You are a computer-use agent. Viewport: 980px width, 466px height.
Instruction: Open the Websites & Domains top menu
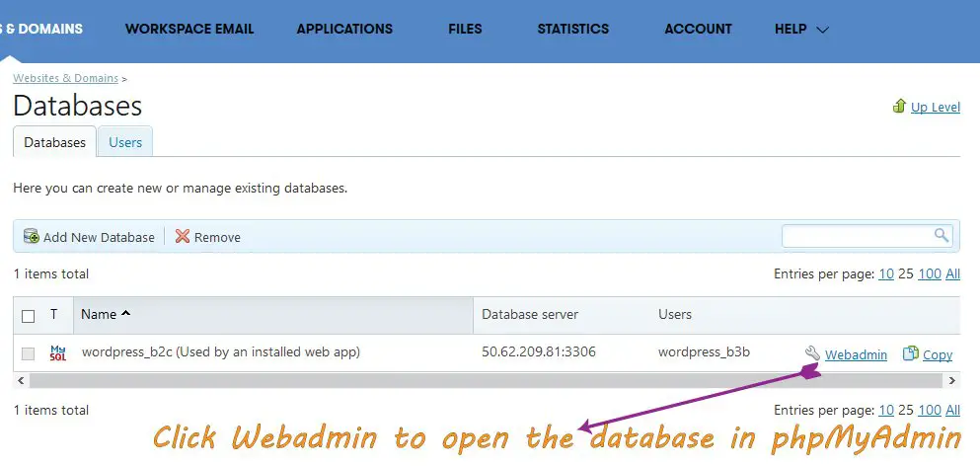point(41,29)
